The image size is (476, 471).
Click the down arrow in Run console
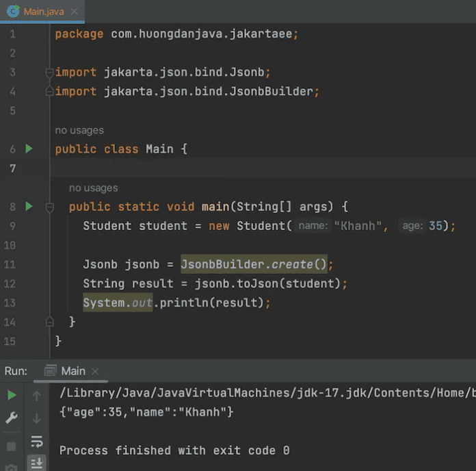[37, 418]
